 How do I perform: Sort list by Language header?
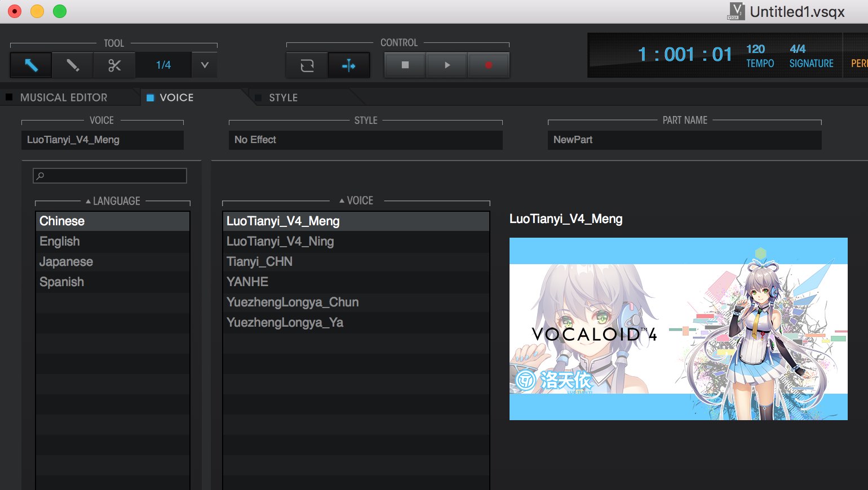[x=113, y=201]
